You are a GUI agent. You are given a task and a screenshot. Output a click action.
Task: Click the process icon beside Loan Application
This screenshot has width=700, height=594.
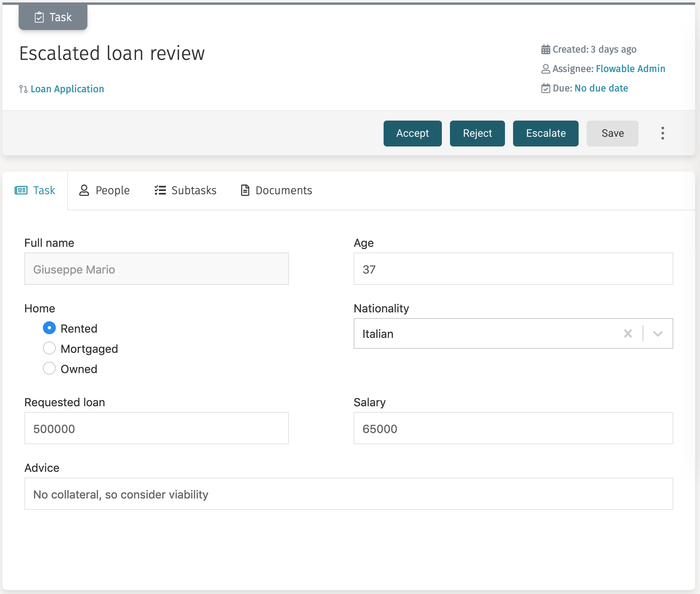[x=23, y=89]
